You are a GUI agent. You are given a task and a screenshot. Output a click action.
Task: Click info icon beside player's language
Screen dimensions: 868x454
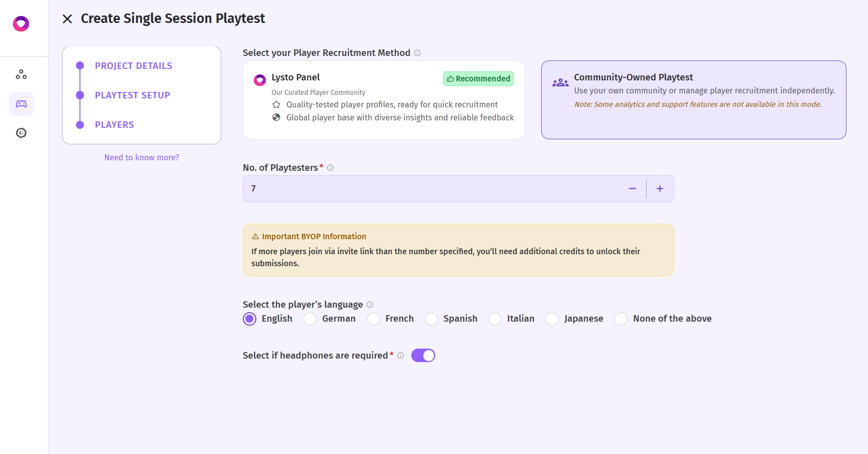tap(370, 305)
